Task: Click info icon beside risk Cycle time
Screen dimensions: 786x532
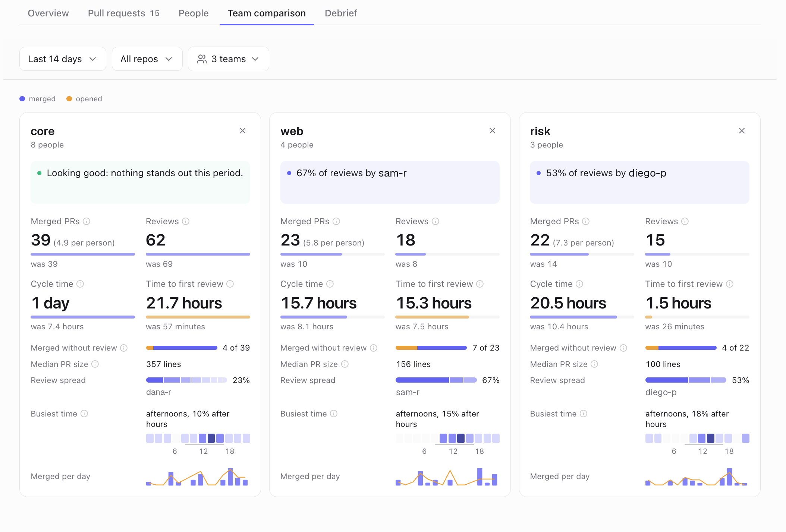Action: (579, 284)
